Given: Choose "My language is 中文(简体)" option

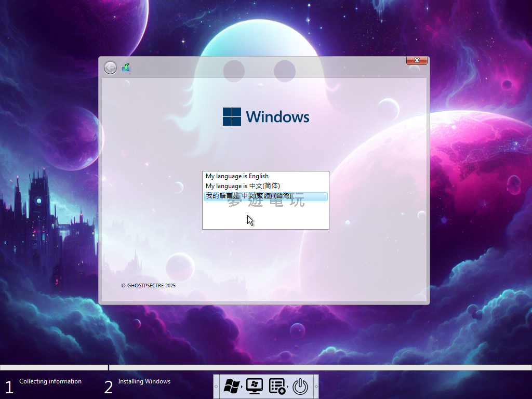Looking at the screenshot, I should pyautogui.click(x=243, y=186).
